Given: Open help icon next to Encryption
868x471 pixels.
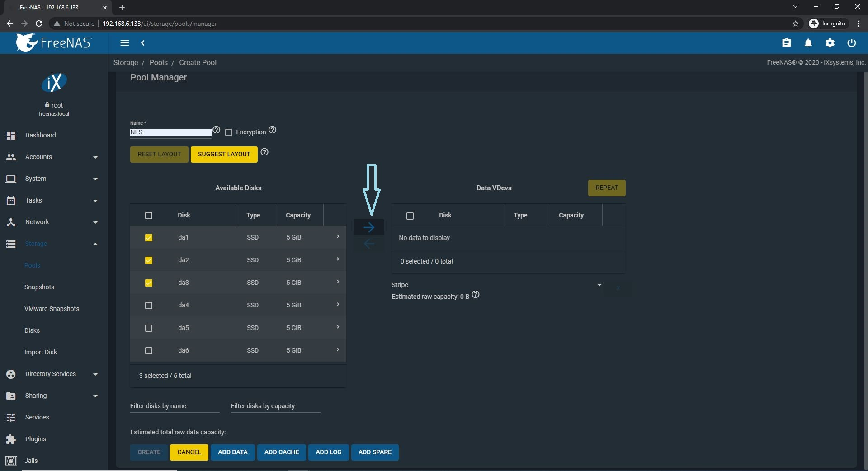Looking at the screenshot, I should pyautogui.click(x=272, y=130).
